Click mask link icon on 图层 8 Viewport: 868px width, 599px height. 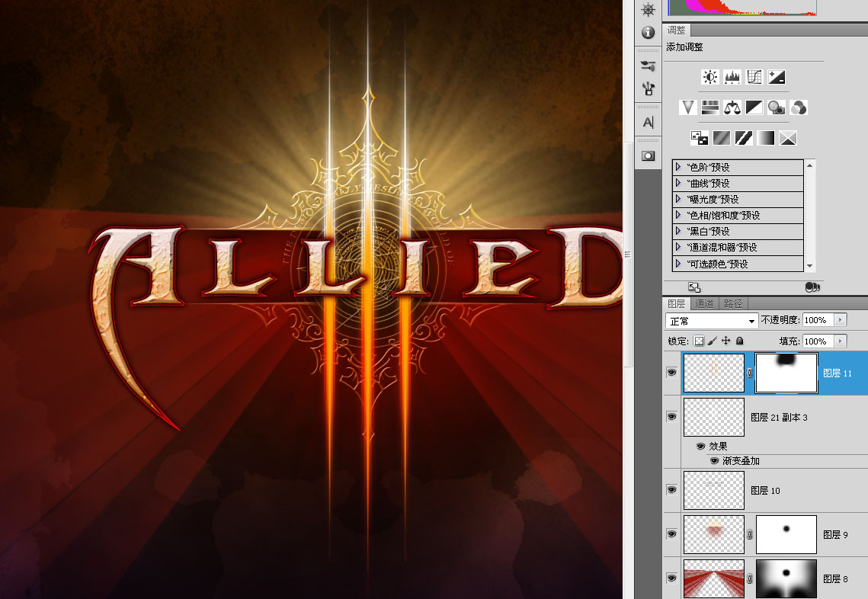tap(750, 578)
